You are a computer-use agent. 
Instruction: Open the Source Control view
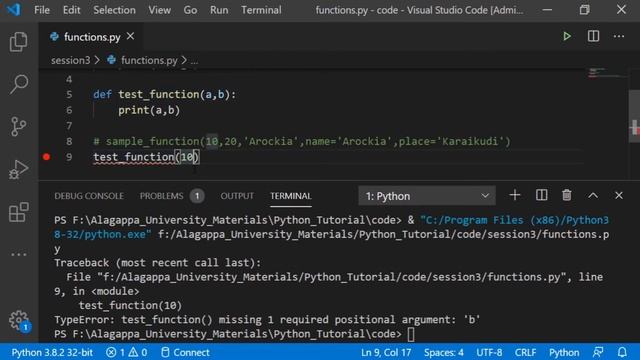19,127
